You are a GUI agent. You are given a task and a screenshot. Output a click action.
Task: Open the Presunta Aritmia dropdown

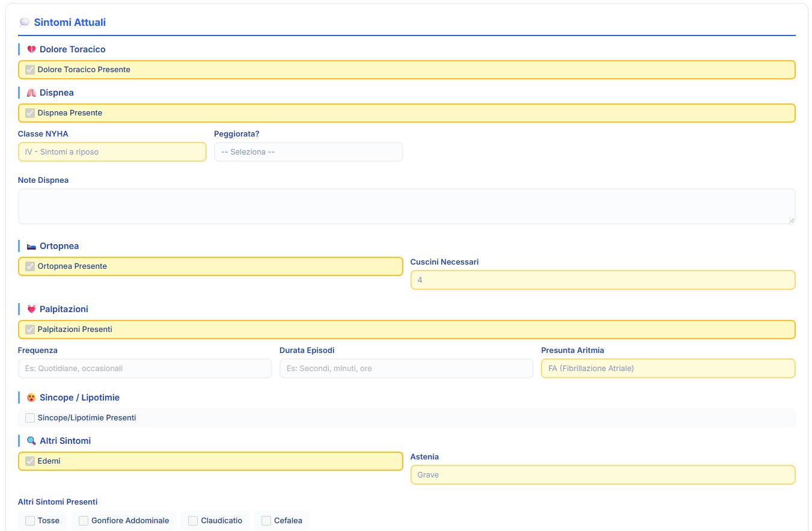pos(668,369)
